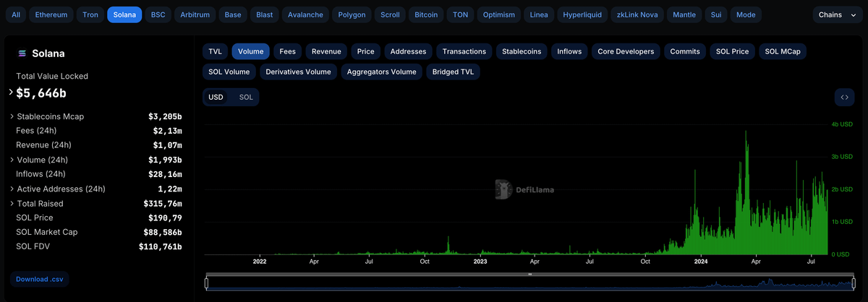The height and width of the screenshot is (302, 868).
Task: Click the center grip of range slider
Action: [x=529, y=275]
